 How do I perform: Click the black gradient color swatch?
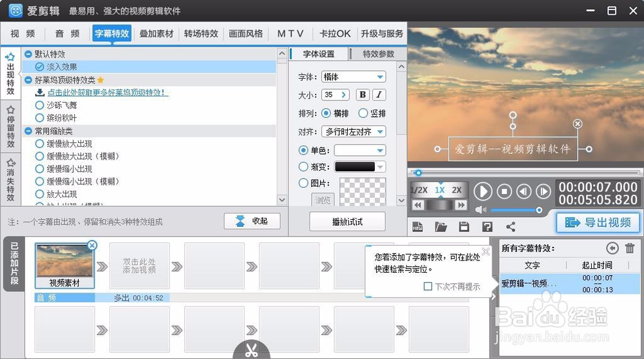[355, 166]
